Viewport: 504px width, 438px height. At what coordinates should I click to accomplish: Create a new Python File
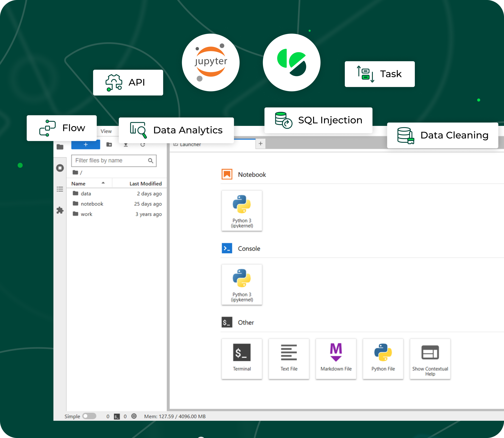(383, 359)
